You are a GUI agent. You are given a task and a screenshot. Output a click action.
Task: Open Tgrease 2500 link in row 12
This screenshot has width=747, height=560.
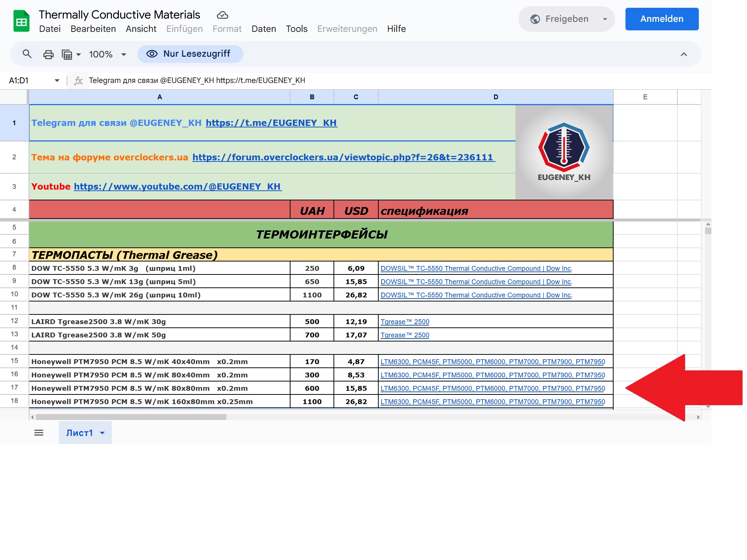(x=405, y=322)
